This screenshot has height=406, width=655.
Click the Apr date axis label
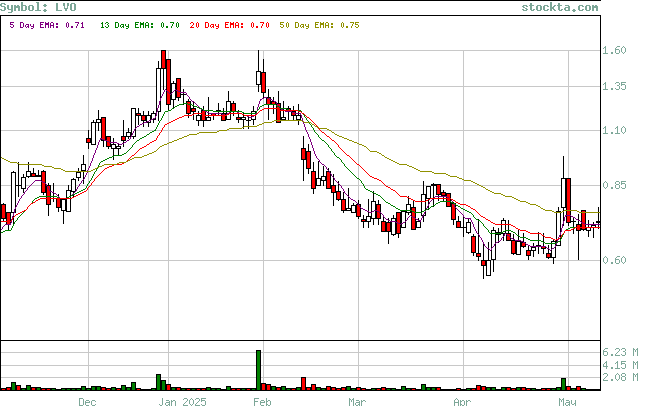click(462, 402)
